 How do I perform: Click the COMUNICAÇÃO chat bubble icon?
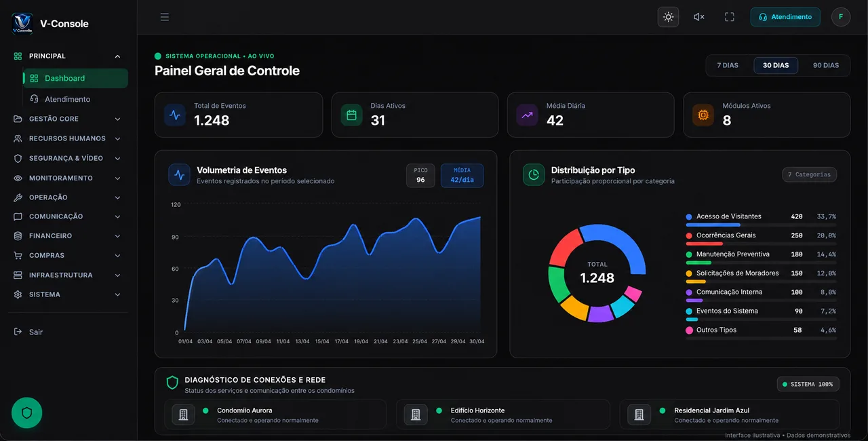pos(18,216)
